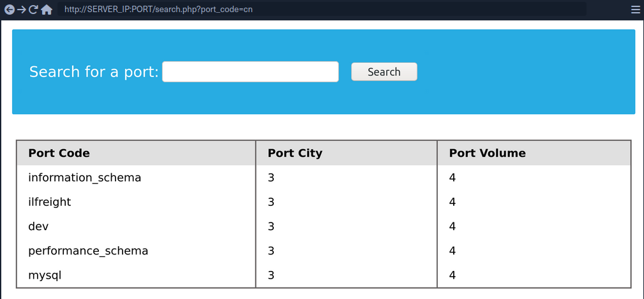Select the performance_schema table entry
Screen dimensions: 644x299
(x=88, y=251)
